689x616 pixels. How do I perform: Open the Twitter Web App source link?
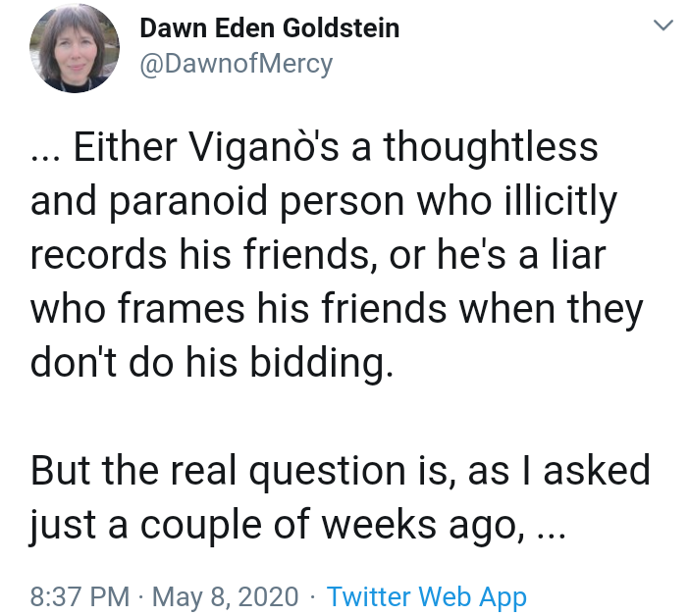pyautogui.click(x=426, y=596)
